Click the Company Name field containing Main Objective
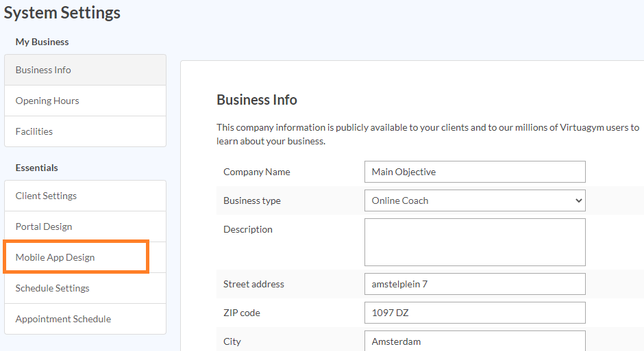The image size is (644, 351). [474, 172]
